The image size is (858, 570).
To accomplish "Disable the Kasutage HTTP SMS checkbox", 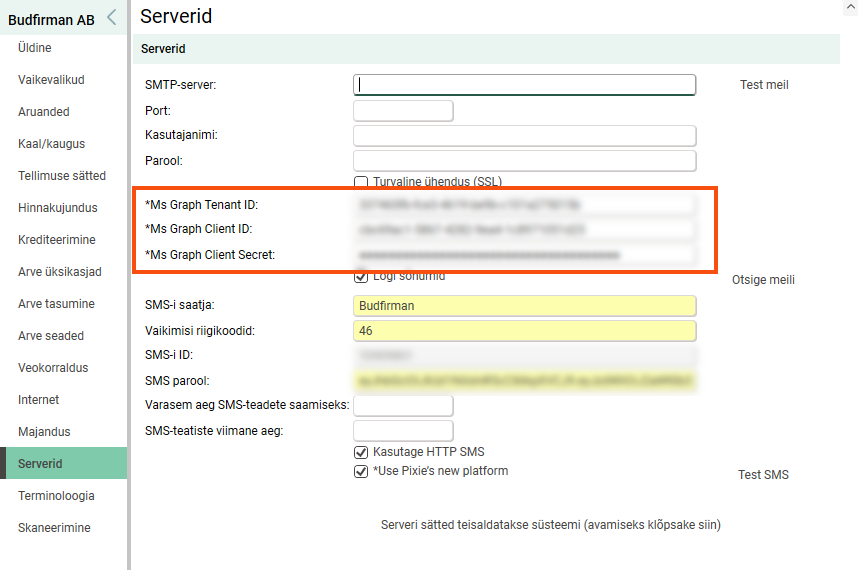I will (x=361, y=452).
